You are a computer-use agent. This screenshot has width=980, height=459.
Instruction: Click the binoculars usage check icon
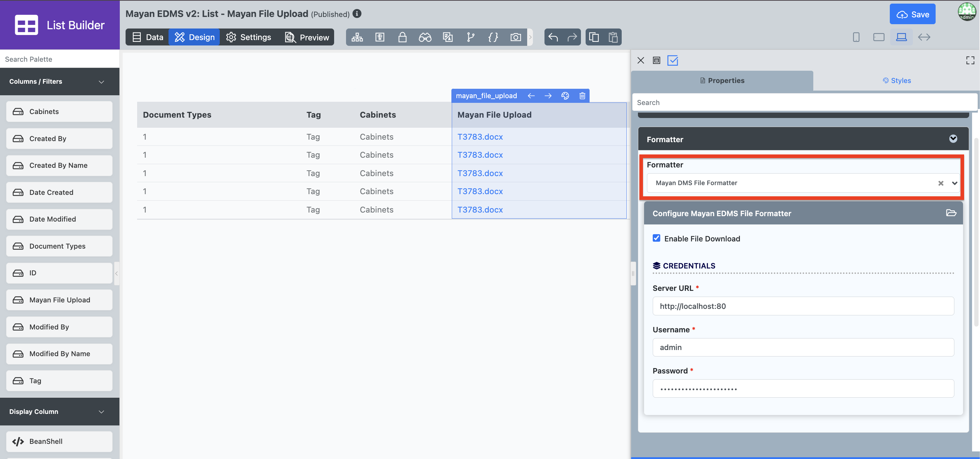point(425,37)
